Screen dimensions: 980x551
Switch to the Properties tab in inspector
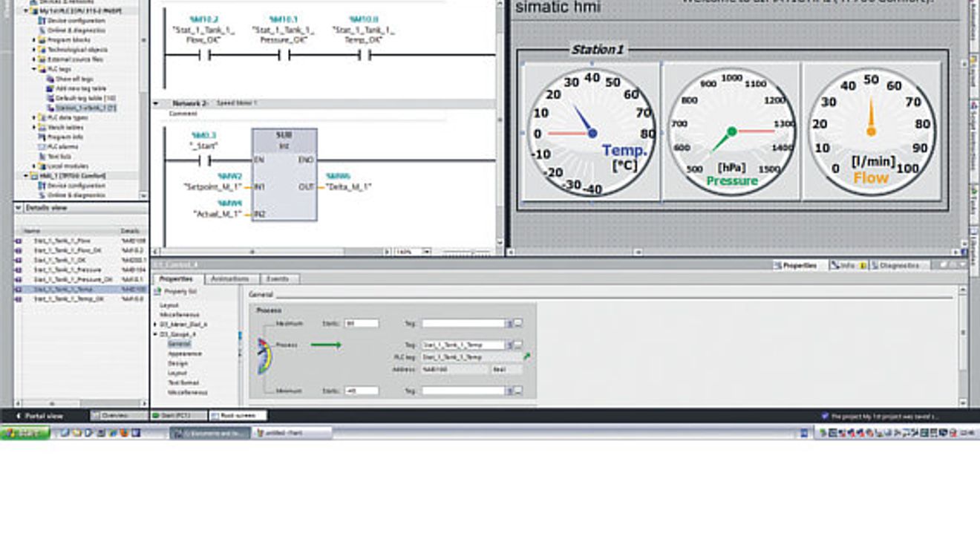tap(177, 278)
